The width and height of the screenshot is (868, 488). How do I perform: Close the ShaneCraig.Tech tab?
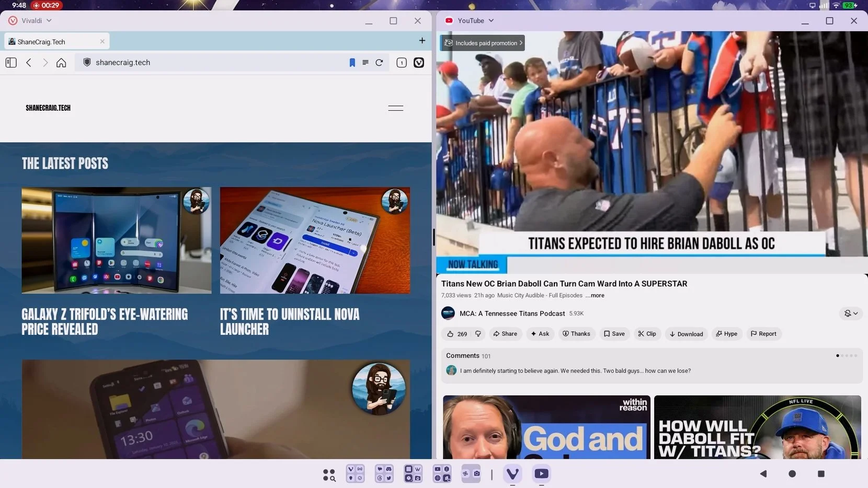click(102, 41)
